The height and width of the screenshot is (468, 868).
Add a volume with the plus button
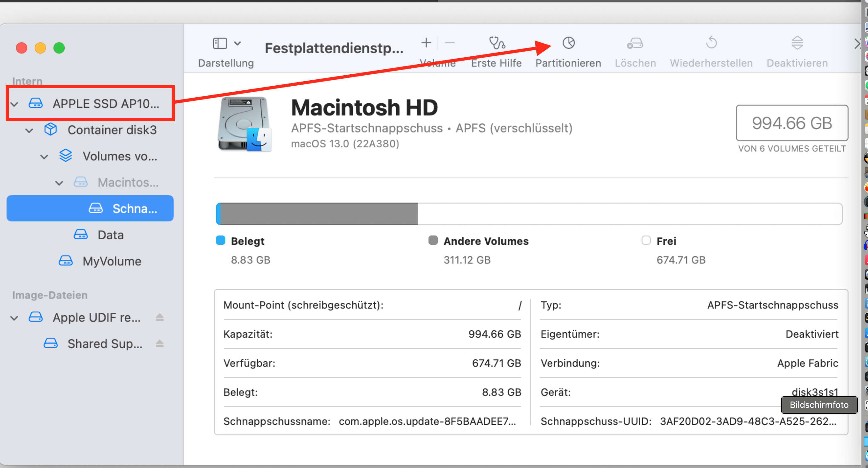click(426, 43)
